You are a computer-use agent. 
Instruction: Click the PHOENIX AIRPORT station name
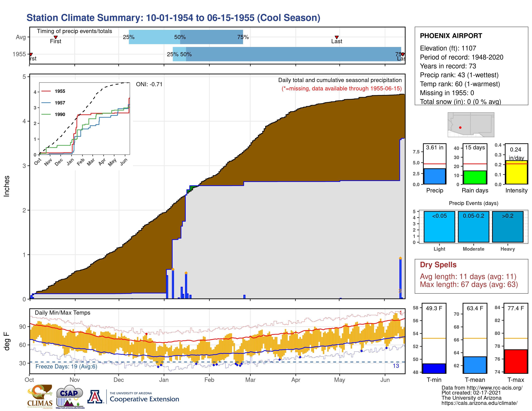[x=451, y=36]
